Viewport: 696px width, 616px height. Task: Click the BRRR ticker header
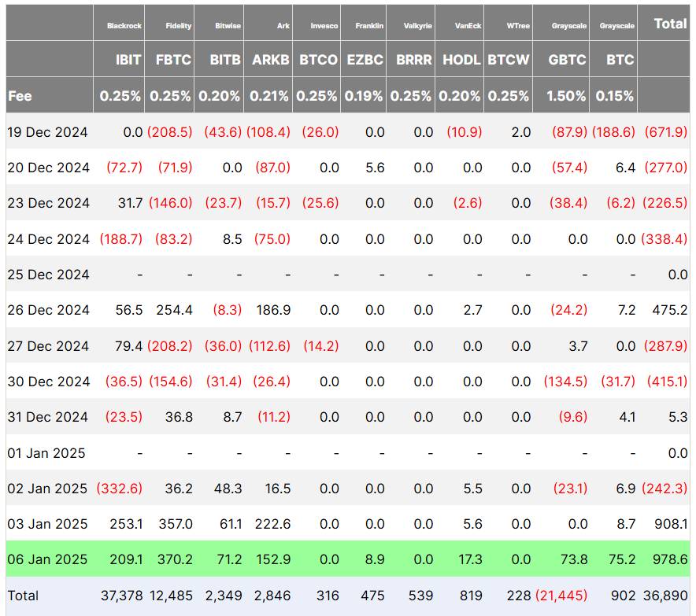point(413,60)
